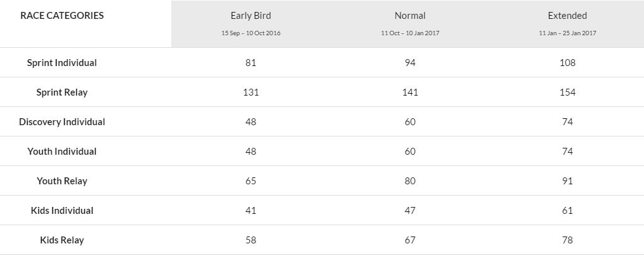The width and height of the screenshot is (644, 256).
Task: Select the Normal pricing column header
Action: coord(410,16)
